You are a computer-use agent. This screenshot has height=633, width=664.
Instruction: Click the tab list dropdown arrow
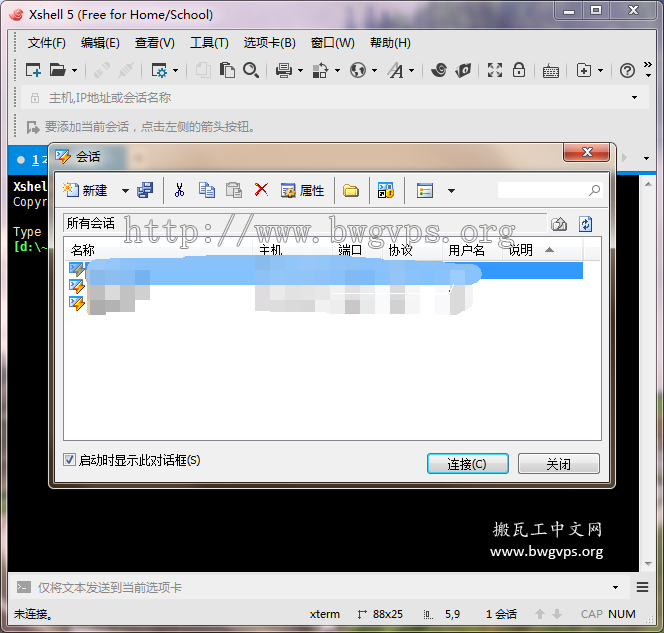(x=646, y=158)
